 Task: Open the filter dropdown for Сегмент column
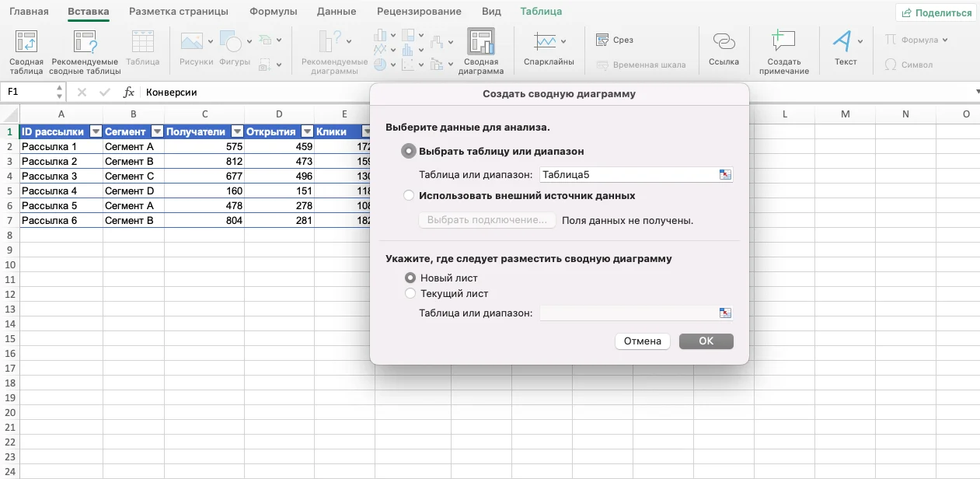157,132
